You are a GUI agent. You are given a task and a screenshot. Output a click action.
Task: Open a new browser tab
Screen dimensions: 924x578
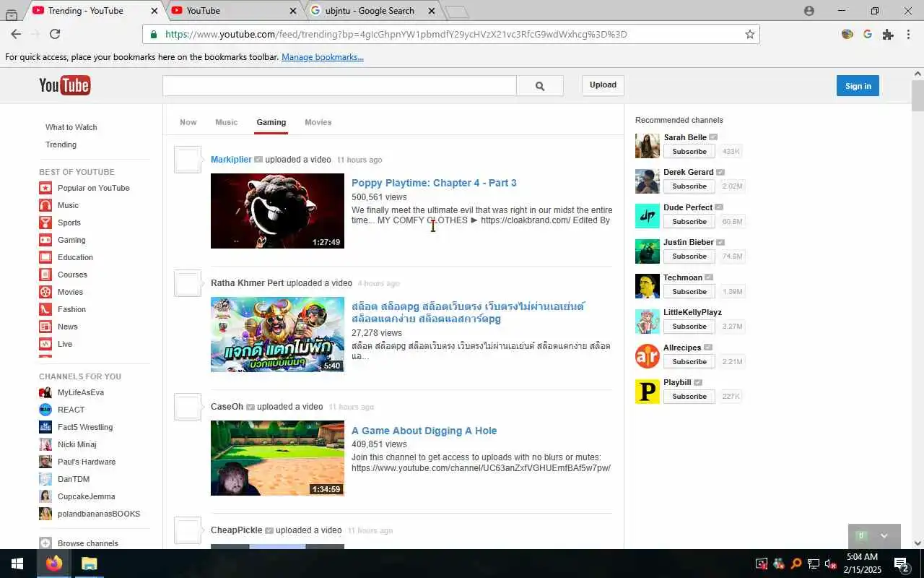click(457, 12)
